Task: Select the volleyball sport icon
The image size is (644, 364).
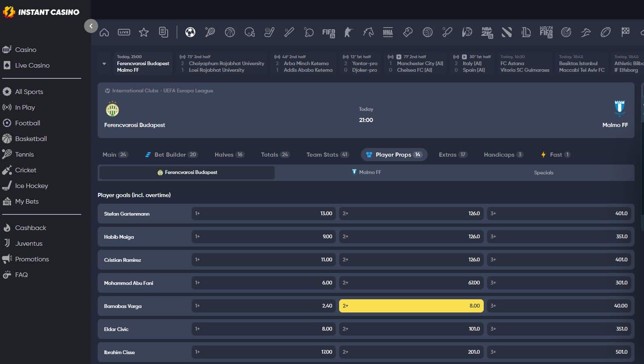Action: point(427,32)
